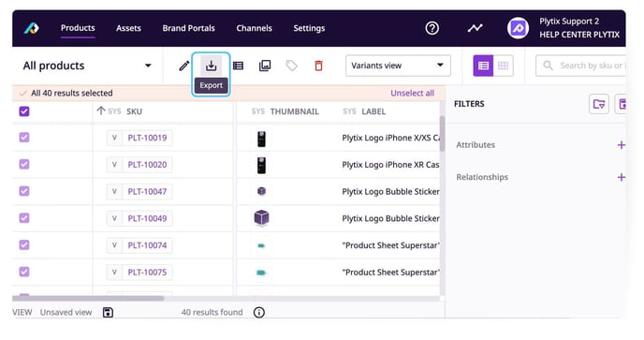644x340 pixels.
Task: Click the PLT-10075 teal thumbnail
Action: coord(261,273)
